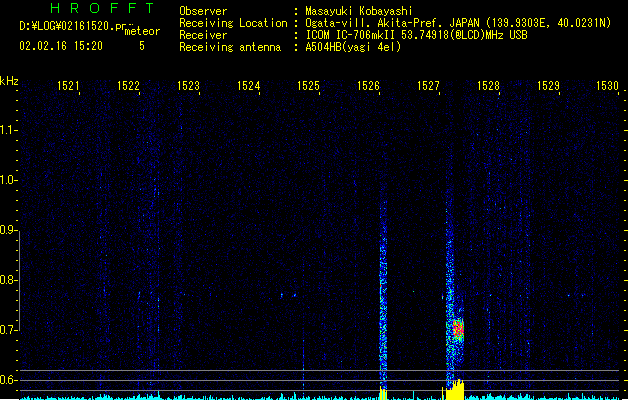The height and width of the screenshot is (400, 629).
Task: Click the 1.1 kHz frequency label
Action: (8, 130)
